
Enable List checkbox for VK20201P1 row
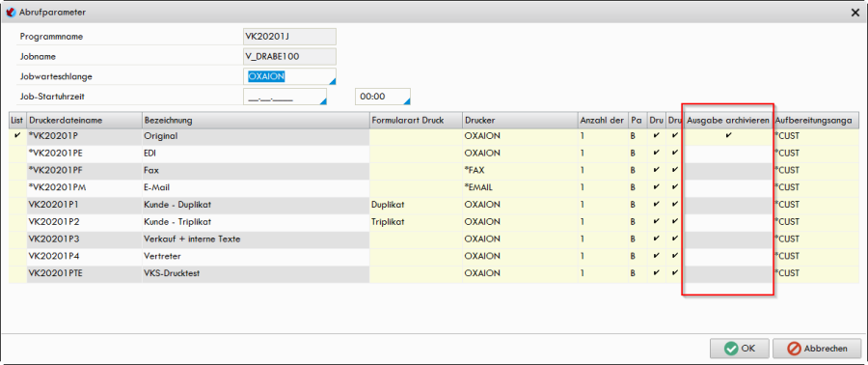pos(17,205)
